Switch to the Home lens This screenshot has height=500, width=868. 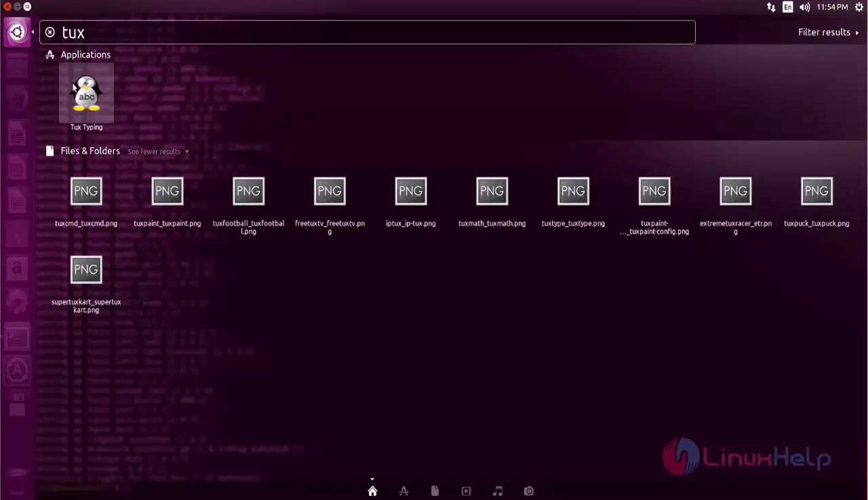(372, 491)
